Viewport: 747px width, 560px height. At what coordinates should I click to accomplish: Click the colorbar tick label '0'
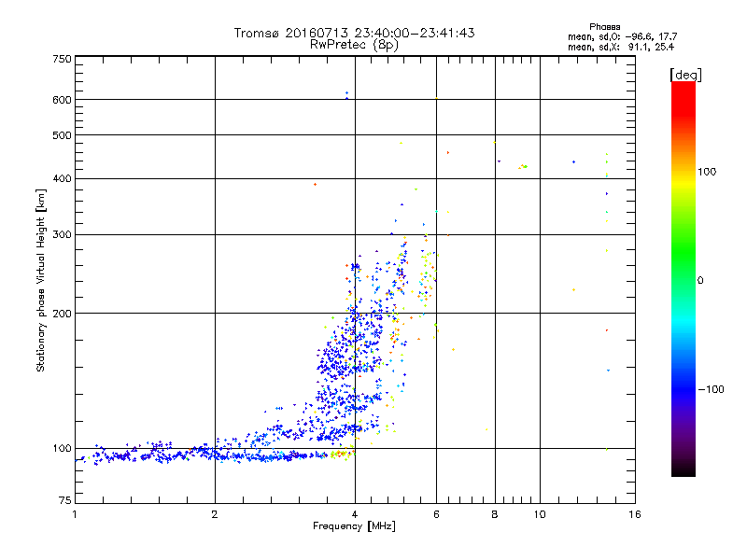click(x=700, y=280)
